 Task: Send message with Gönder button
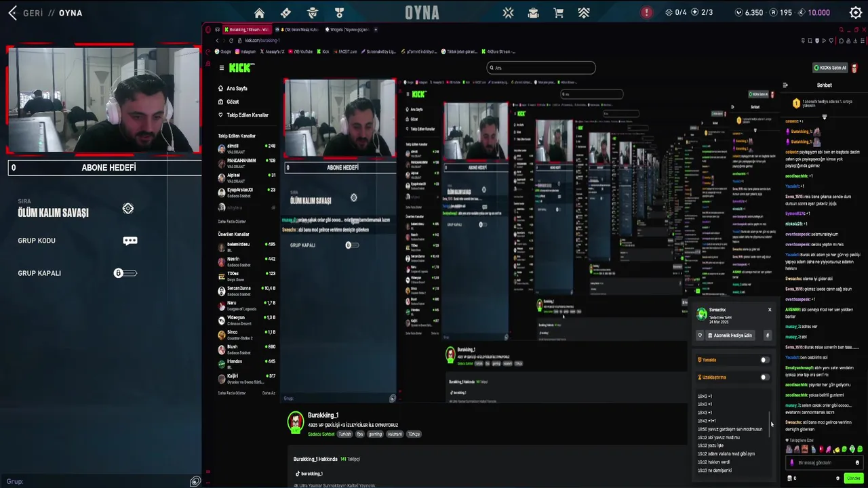pyautogui.click(x=852, y=479)
